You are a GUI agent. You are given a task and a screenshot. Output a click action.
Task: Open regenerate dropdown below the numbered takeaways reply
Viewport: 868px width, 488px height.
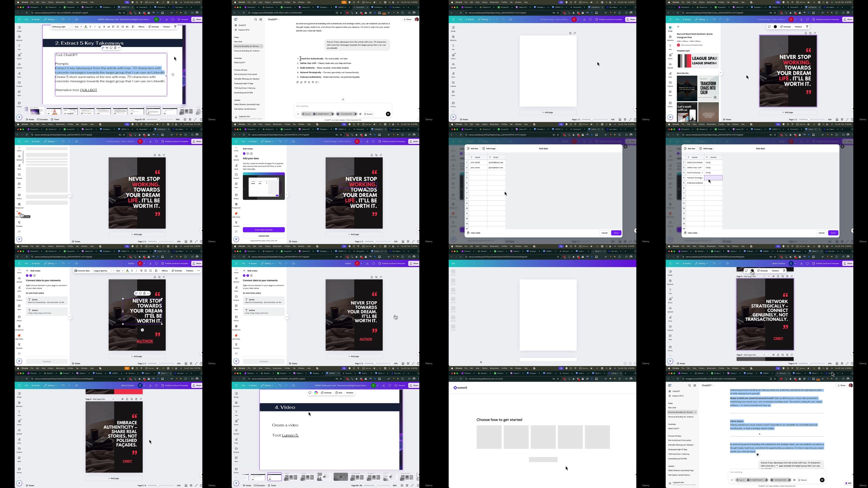317,82
